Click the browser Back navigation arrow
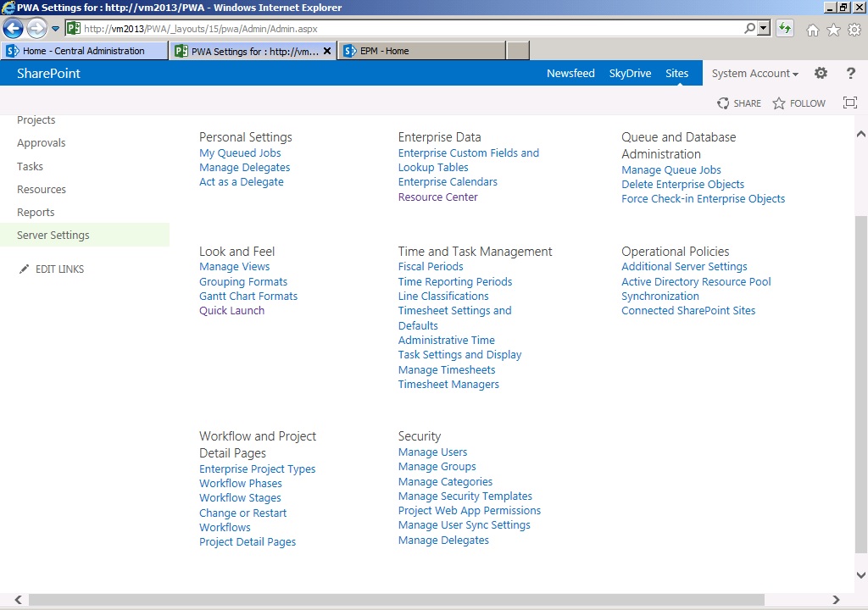This screenshot has width=868, height=610. pyautogui.click(x=13, y=28)
